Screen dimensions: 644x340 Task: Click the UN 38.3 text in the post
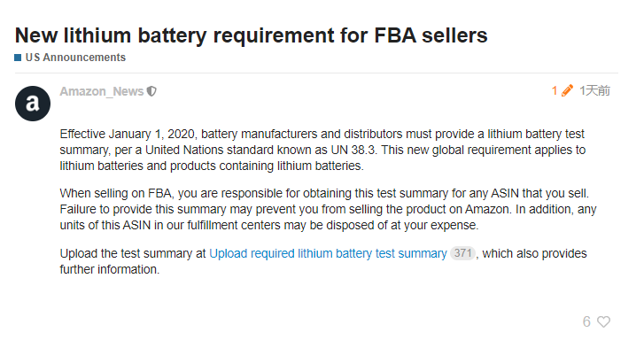pos(353,150)
